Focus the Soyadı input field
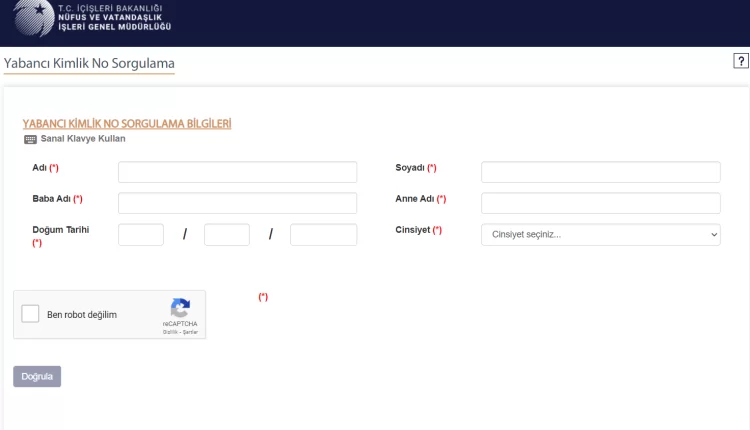750x430 pixels. click(601, 172)
